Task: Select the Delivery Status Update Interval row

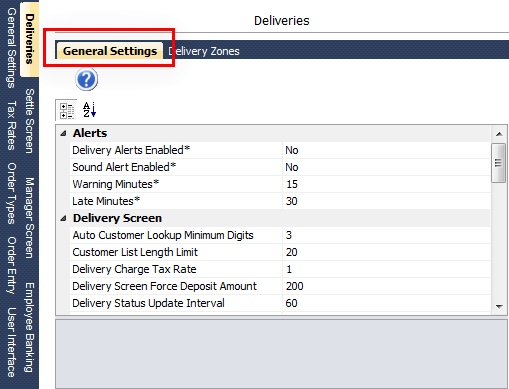Action: pyautogui.click(x=280, y=303)
